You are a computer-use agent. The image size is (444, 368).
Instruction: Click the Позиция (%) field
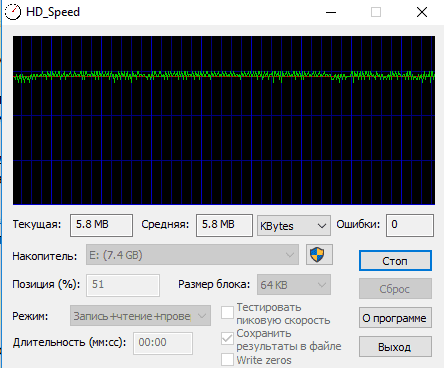[123, 285]
